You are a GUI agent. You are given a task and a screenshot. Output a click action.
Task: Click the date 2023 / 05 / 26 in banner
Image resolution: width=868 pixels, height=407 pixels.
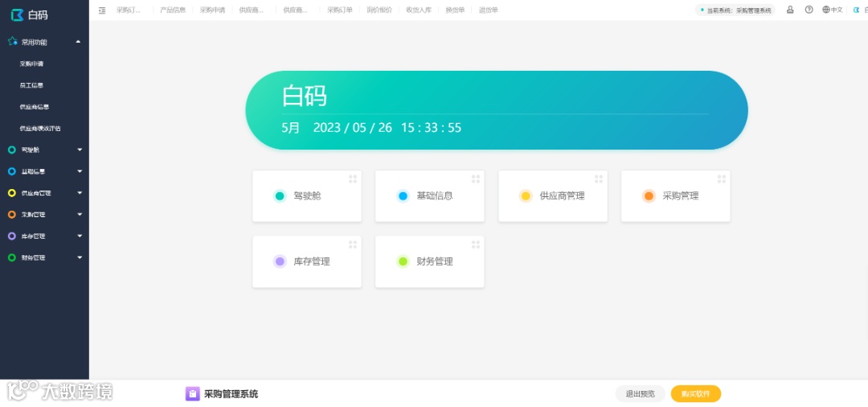353,128
